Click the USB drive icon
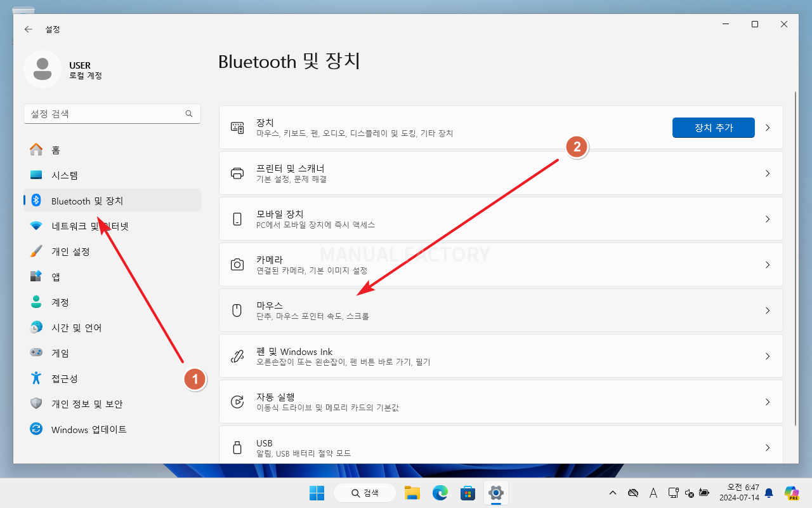812x508 pixels. tap(237, 448)
